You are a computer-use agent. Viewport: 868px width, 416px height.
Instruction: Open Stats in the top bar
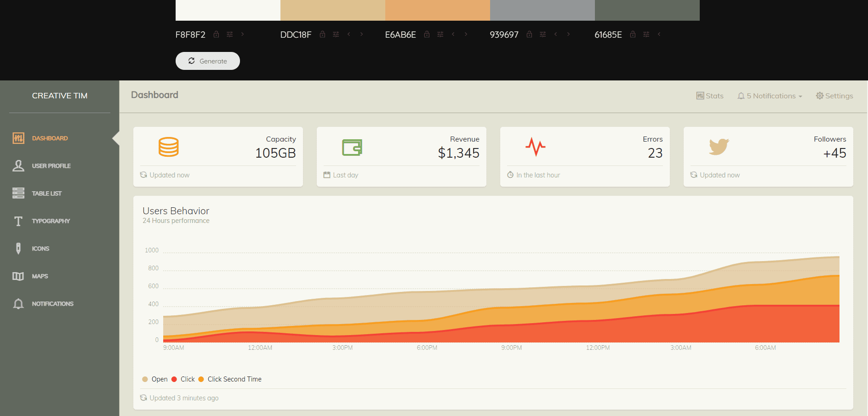tap(710, 96)
